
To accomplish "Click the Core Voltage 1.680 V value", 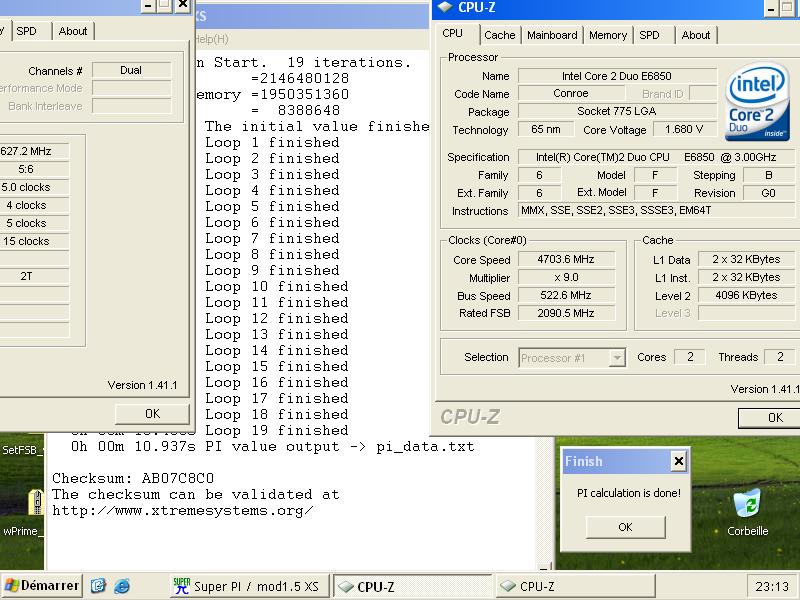I will 684,130.
